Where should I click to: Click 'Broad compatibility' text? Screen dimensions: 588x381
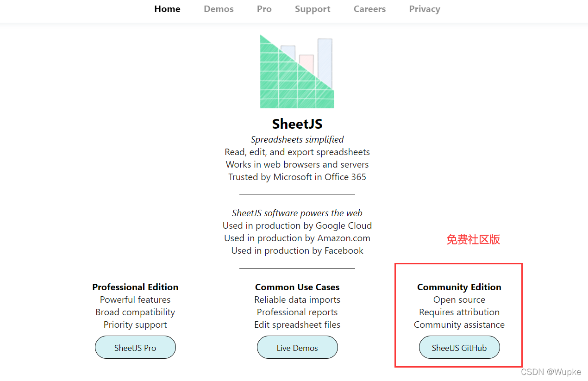[x=135, y=312]
